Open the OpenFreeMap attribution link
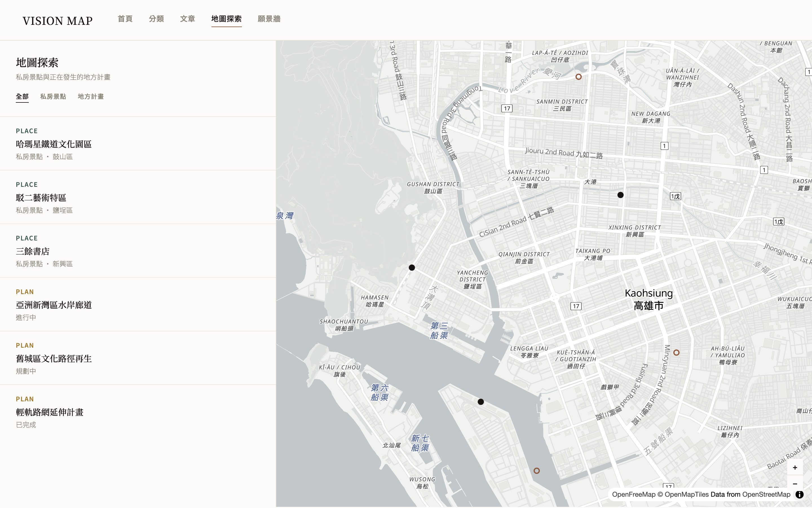Screen dimensions: 812x508 tap(634, 494)
